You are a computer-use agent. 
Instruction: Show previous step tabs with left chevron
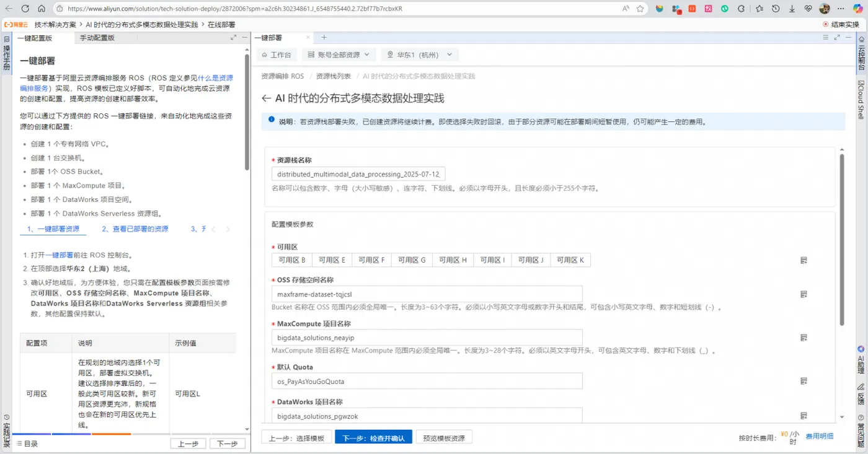pos(213,229)
